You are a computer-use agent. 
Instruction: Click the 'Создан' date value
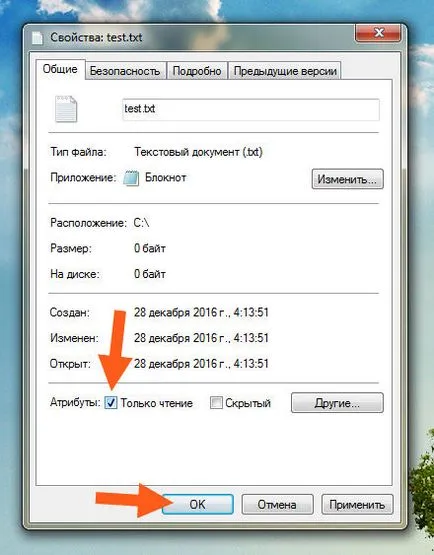(x=201, y=313)
